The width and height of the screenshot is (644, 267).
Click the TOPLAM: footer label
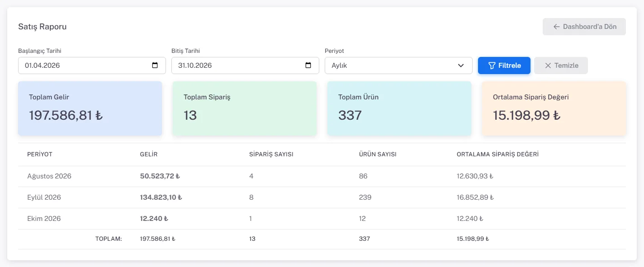click(x=109, y=239)
